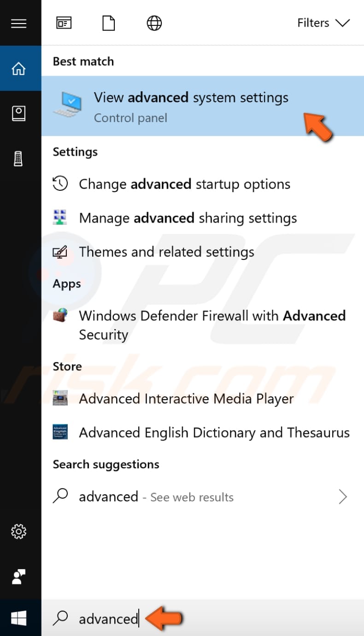Viewport: 364px width, 636px height.
Task: Expand web results arrow for advanced
Action: (x=343, y=497)
